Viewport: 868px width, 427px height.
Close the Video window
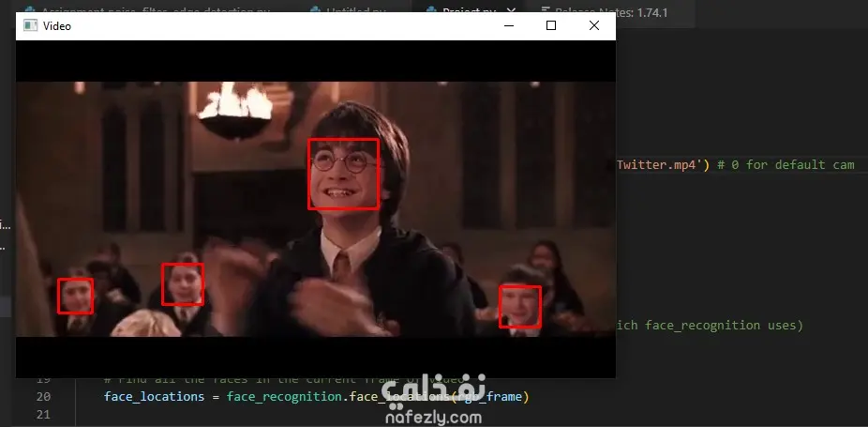point(594,25)
